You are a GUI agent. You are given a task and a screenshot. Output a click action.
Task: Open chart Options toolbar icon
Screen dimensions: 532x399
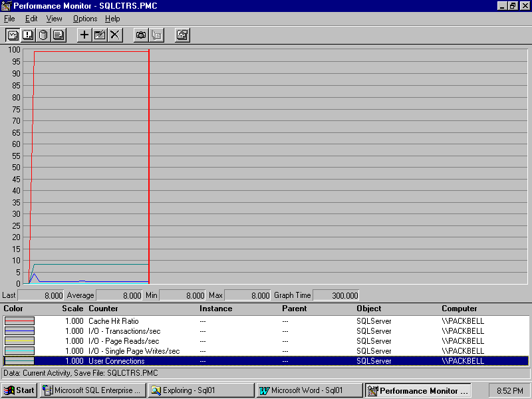click(x=182, y=35)
